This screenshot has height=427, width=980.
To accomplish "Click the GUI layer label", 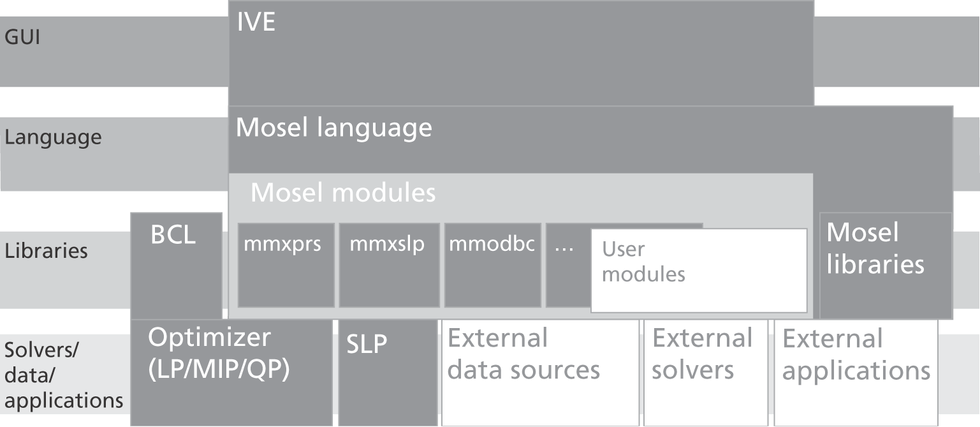I will tap(23, 37).
